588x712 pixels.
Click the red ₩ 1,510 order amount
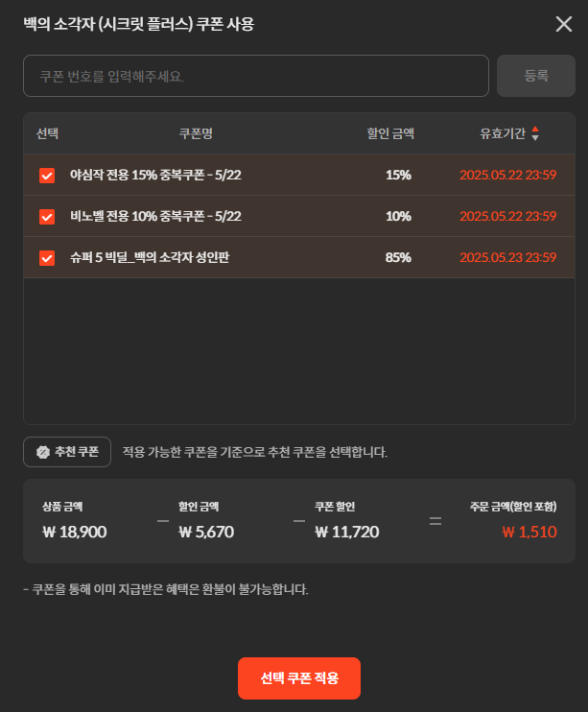coord(529,532)
